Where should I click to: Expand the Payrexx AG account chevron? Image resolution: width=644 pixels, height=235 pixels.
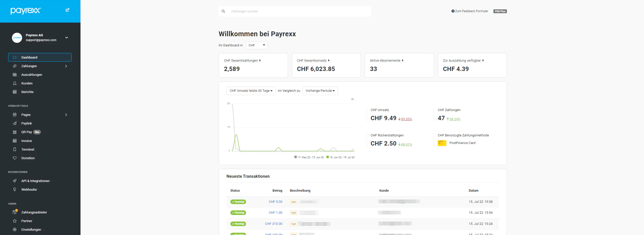pyautogui.click(x=67, y=38)
